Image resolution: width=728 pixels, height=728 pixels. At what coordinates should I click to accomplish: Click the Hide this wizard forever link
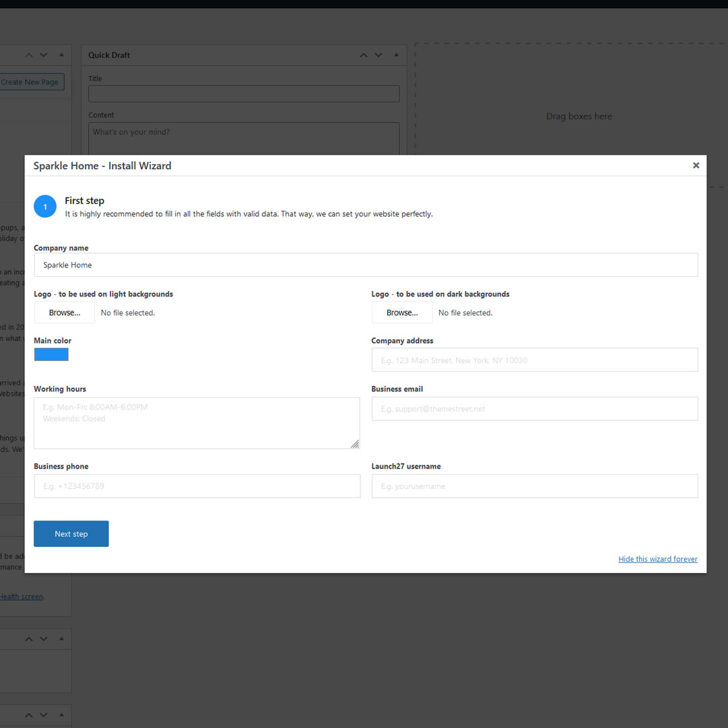point(657,559)
